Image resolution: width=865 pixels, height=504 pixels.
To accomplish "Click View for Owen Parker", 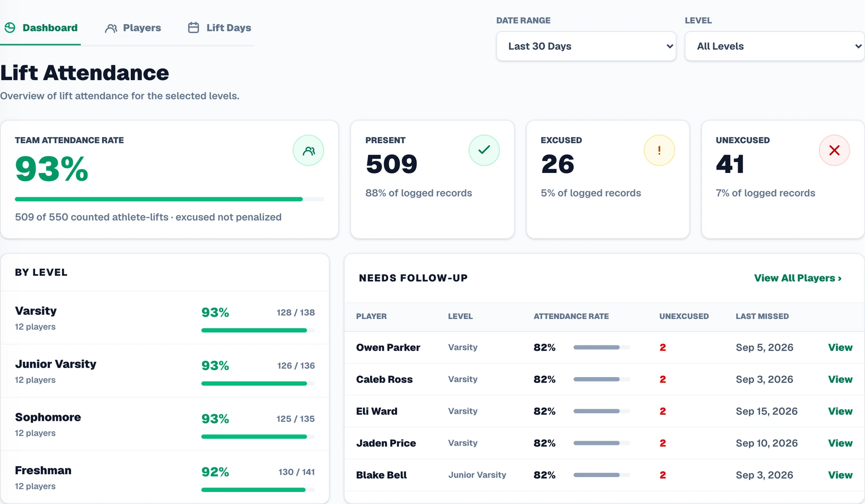I will pyautogui.click(x=840, y=347).
